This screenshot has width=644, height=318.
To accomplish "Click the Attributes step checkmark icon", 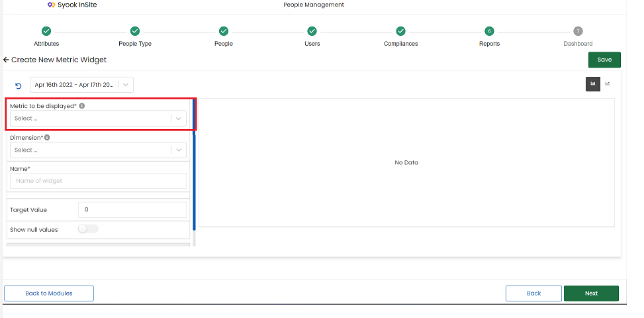I will pyautogui.click(x=46, y=31).
